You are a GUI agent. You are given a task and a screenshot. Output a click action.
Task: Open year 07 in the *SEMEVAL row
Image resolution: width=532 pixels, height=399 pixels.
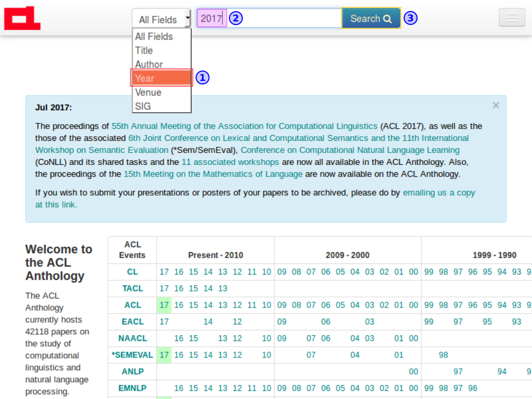pos(311,355)
